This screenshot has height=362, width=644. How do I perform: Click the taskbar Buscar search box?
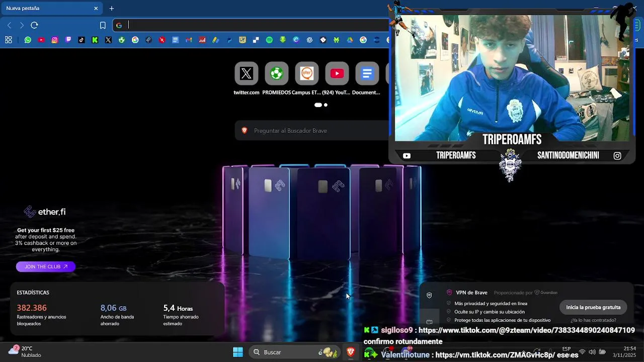(294, 352)
